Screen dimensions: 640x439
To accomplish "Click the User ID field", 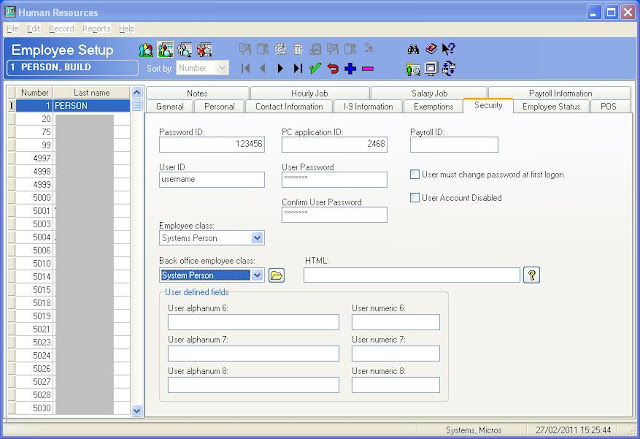I will (212, 180).
